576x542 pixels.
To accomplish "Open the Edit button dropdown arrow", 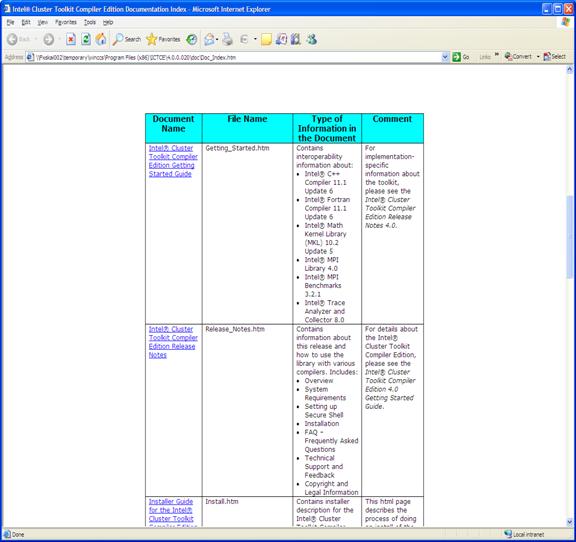I will [x=255, y=39].
